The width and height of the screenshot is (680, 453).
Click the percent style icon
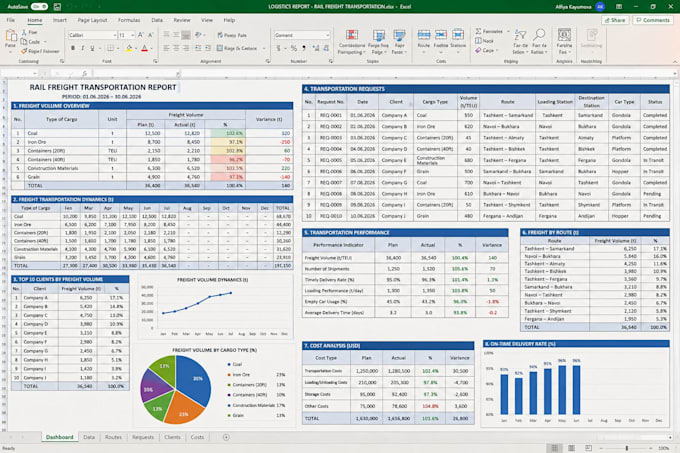[294, 48]
